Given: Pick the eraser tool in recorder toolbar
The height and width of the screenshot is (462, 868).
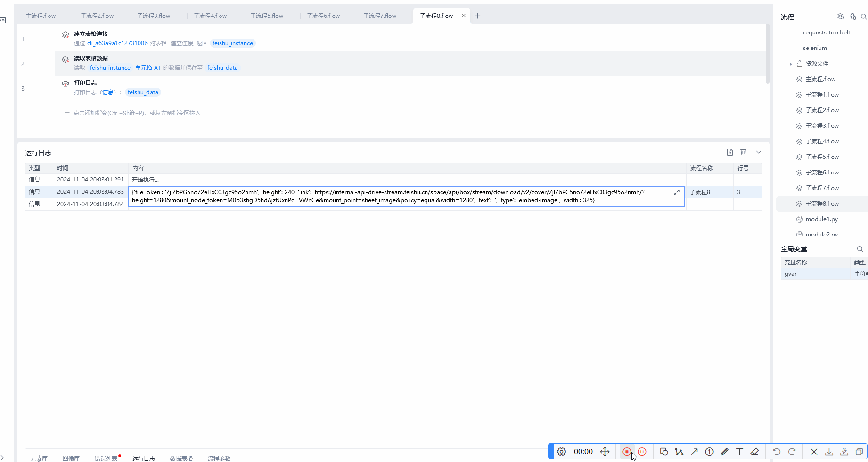Looking at the screenshot, I should coord(754,452).
